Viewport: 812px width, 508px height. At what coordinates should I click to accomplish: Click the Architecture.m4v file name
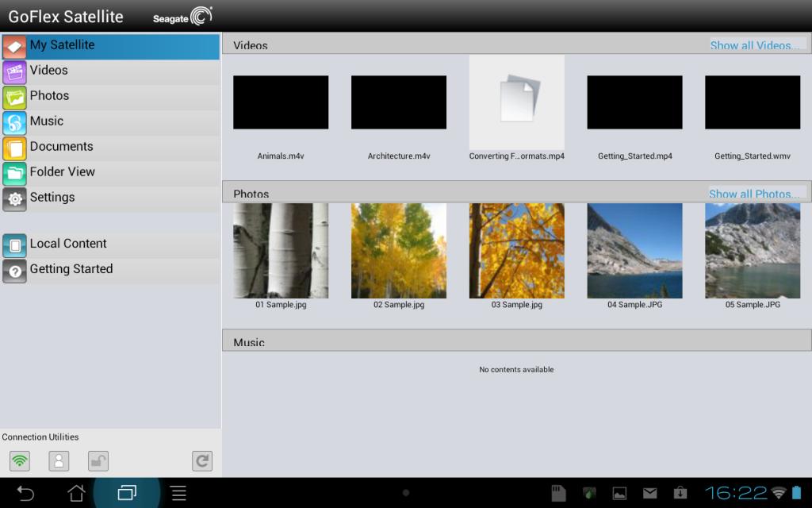click(x=399, y=156)
